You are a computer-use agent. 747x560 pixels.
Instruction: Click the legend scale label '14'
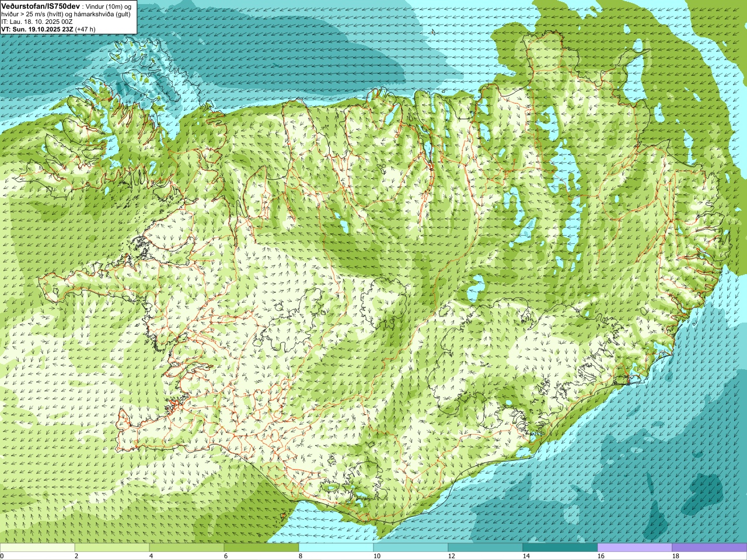(x=526, y=556)
